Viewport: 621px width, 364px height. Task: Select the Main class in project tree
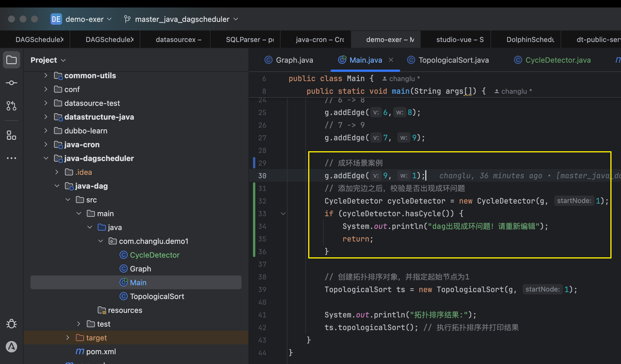coord(136,282)
